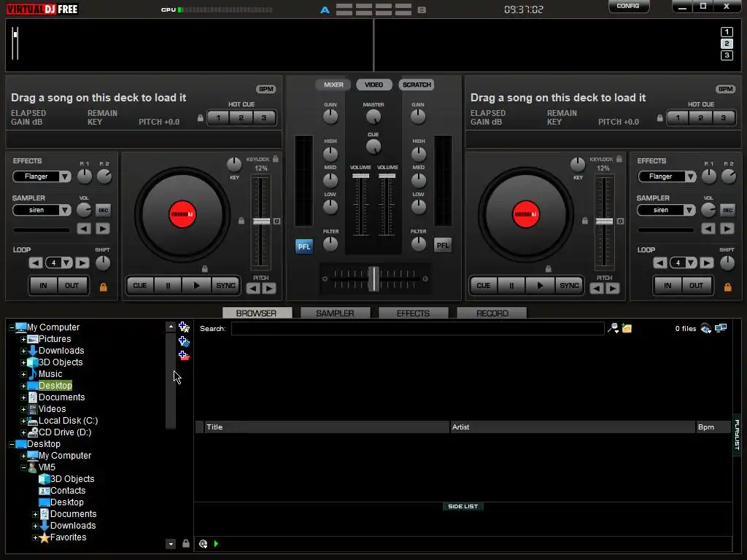This screenshot has width=747, height=560.
Task: Click the add virtual folder star icon
Action: coord(184,327)
